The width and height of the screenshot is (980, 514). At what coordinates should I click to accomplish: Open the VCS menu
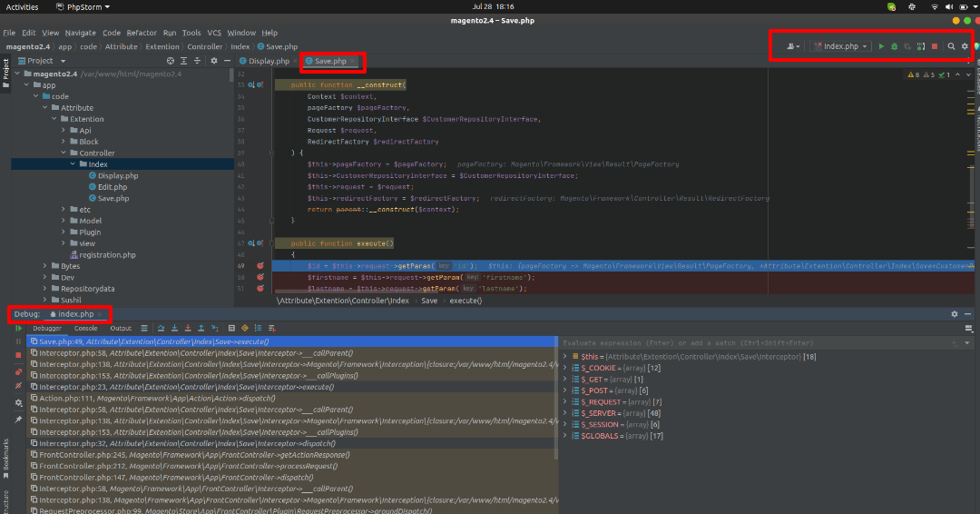(x=214, y=33)
